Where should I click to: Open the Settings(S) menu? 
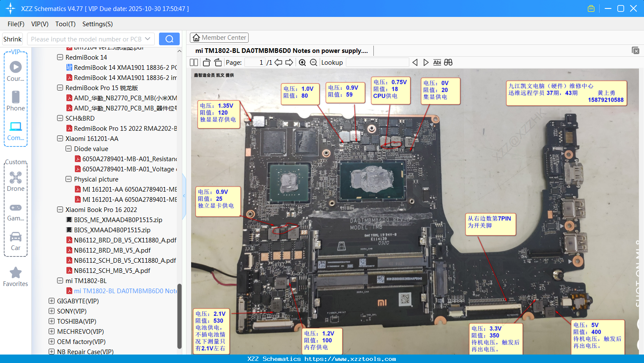(x=98, y=24)
